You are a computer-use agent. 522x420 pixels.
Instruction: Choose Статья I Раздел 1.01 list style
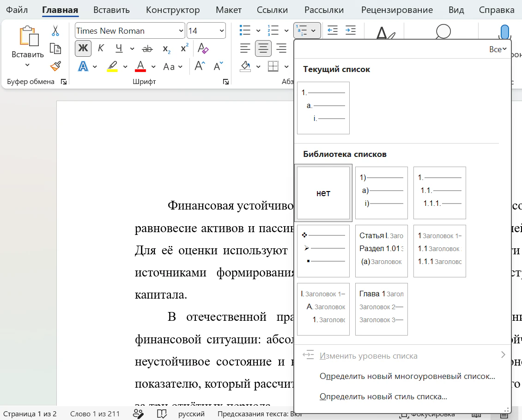point(382,251)
